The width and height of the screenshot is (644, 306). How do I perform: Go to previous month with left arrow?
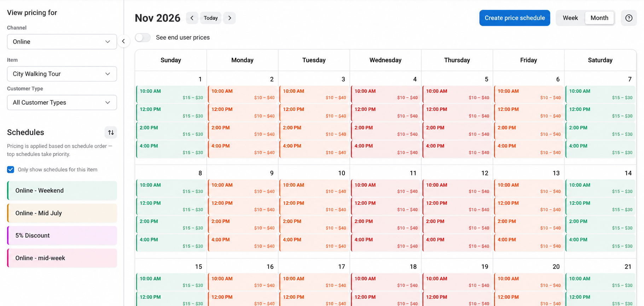coord(192,18)
